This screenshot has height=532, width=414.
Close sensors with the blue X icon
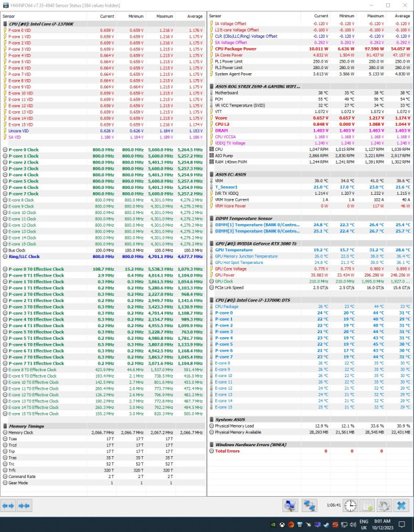(x=401, y=505)
